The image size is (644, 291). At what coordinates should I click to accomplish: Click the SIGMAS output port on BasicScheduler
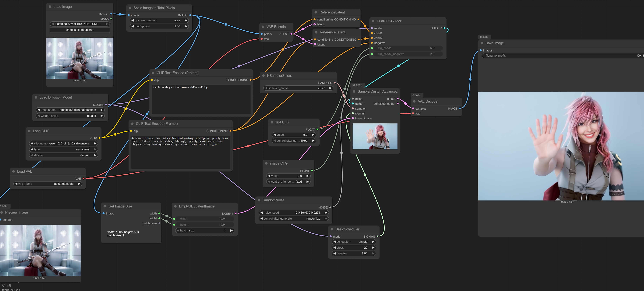click(377, 237)
